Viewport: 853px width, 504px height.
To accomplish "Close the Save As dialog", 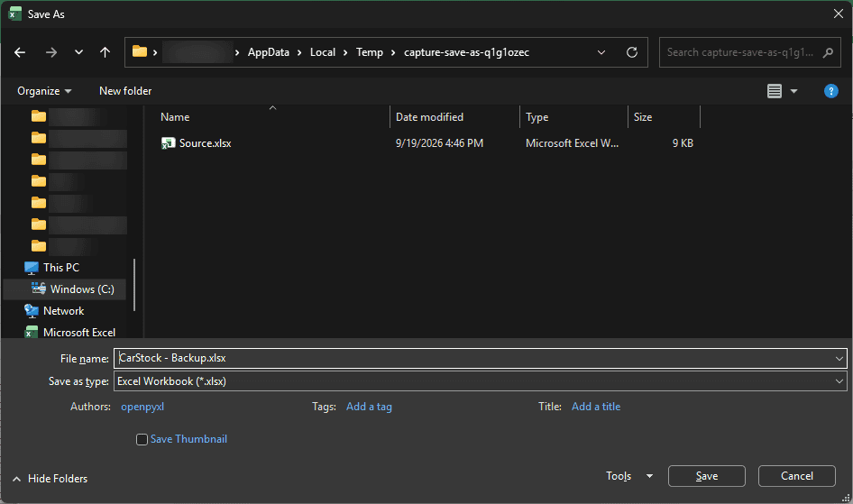I will tap(839, 14).
